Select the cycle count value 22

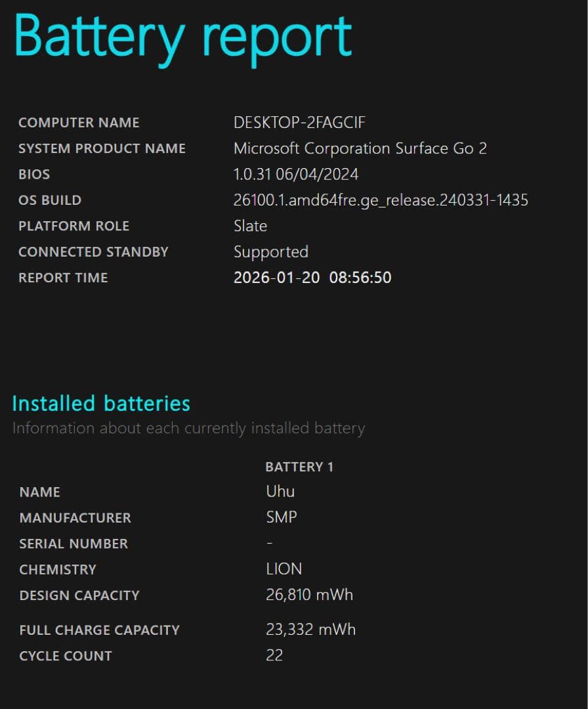point(274,655)
